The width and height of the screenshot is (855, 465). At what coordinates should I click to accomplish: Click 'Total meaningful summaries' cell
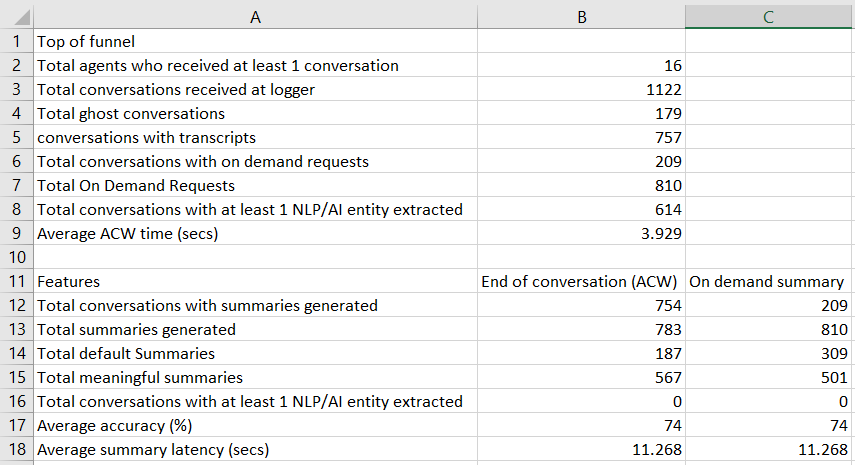[255, 377]
